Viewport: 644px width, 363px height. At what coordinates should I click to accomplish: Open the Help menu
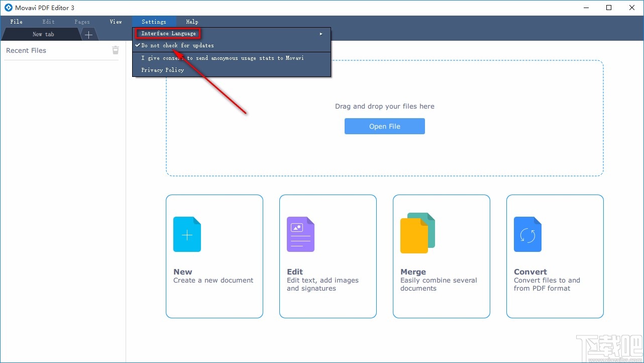coord(192,22)
